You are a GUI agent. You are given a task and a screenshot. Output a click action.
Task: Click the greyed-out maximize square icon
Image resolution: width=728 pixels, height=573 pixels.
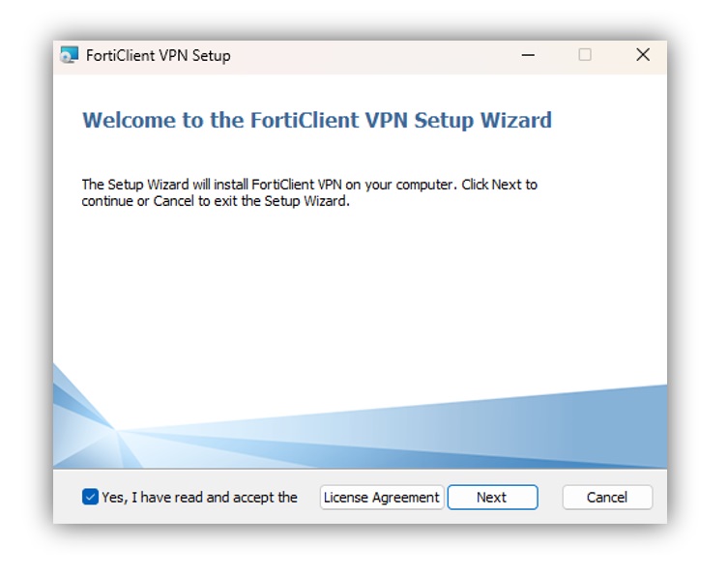click(x=585, y=55)
